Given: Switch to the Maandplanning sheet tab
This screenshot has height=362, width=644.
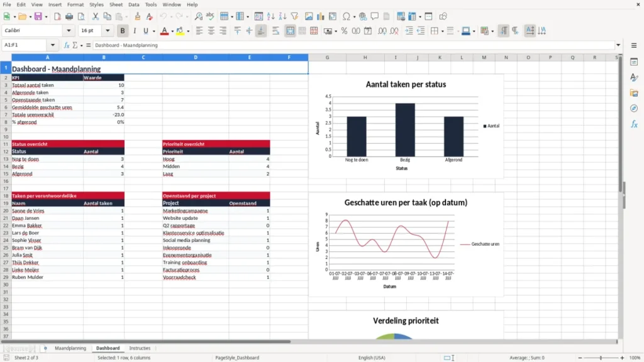Looking at the screenshot, I should (70, 348).
